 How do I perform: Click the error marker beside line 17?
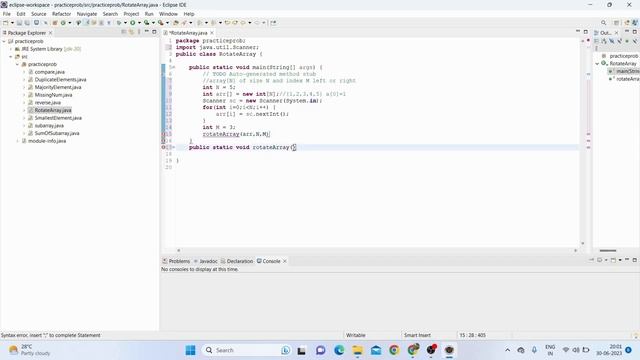(x=164, y=147)
